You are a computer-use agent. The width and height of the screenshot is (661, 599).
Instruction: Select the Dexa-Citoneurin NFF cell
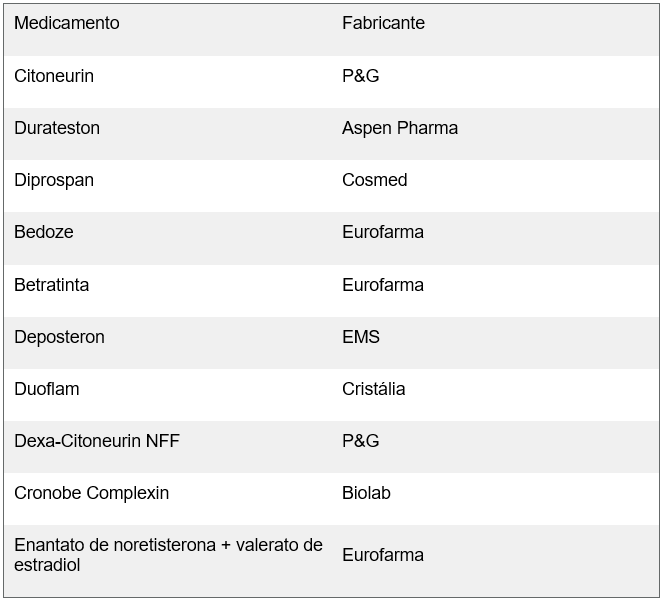97,441
